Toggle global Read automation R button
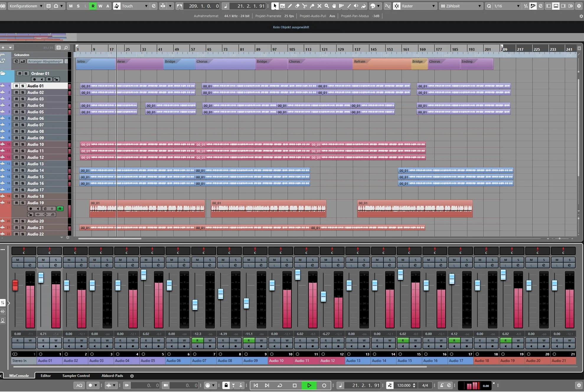This screenshot has height=392, width=584. [x=93, y=6]
